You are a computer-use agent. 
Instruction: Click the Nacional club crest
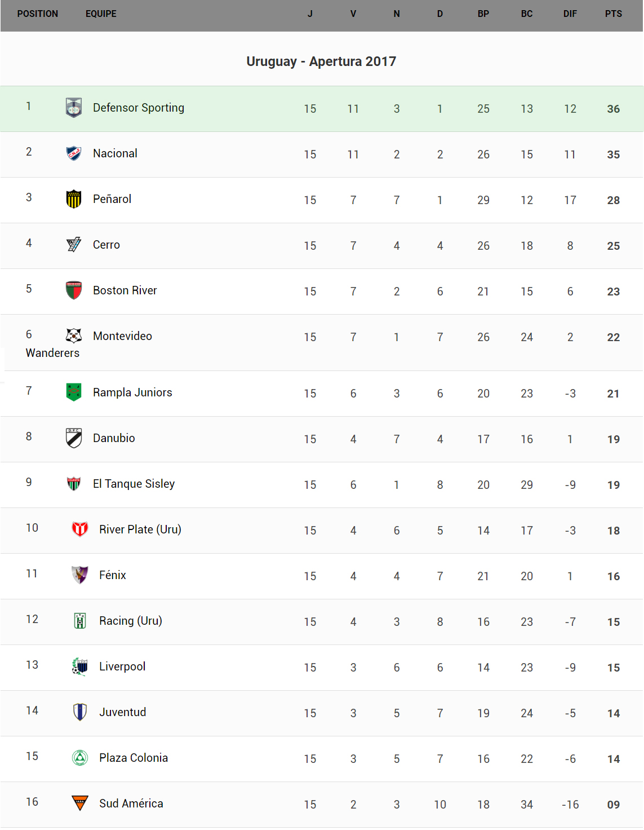click(x=74, y=153)
